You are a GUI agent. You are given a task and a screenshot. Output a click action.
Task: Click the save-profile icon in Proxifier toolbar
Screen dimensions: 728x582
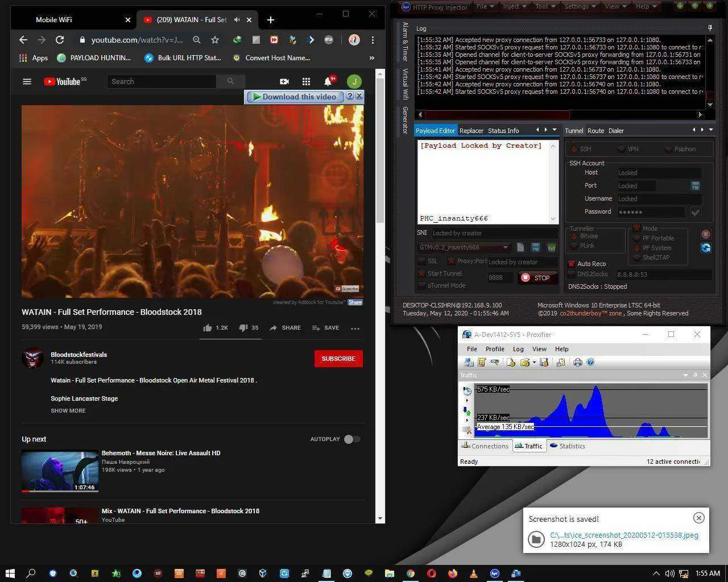(x=544, y=362)
